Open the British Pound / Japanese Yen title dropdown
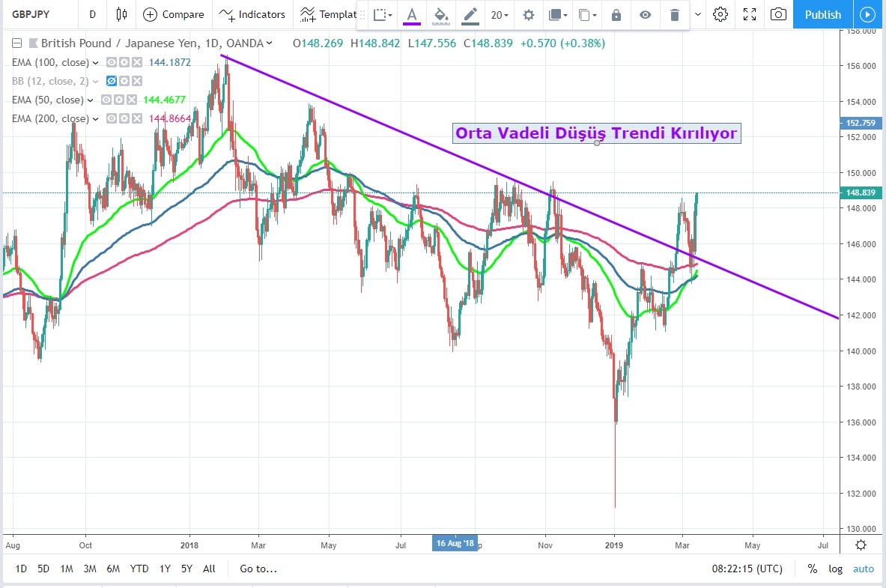 [270, 43]
